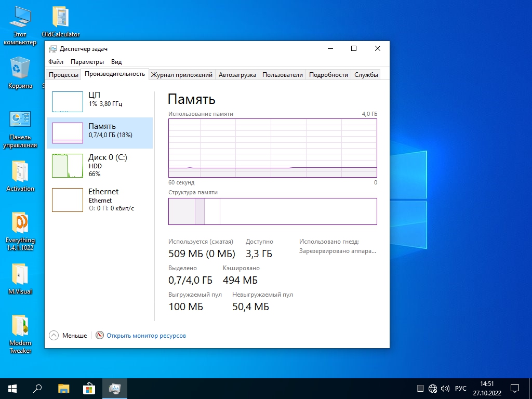Click the Зарезервировано аппара... label
Image resolution: width=532 pixels, height=399 pixels.
(338, 251)
